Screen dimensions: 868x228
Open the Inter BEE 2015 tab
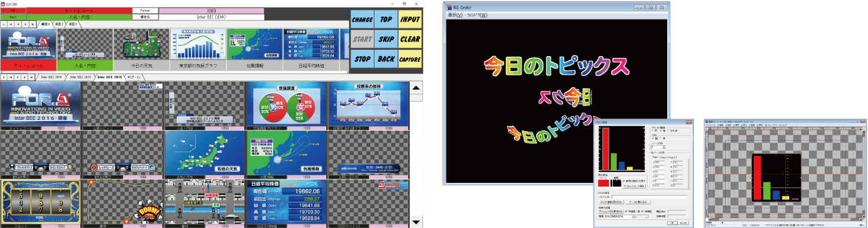pyautogui.click(x=80, y=77)
